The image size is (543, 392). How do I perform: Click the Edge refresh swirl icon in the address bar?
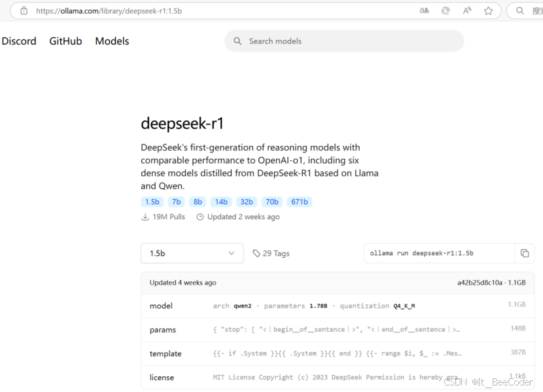pos(446,10)
